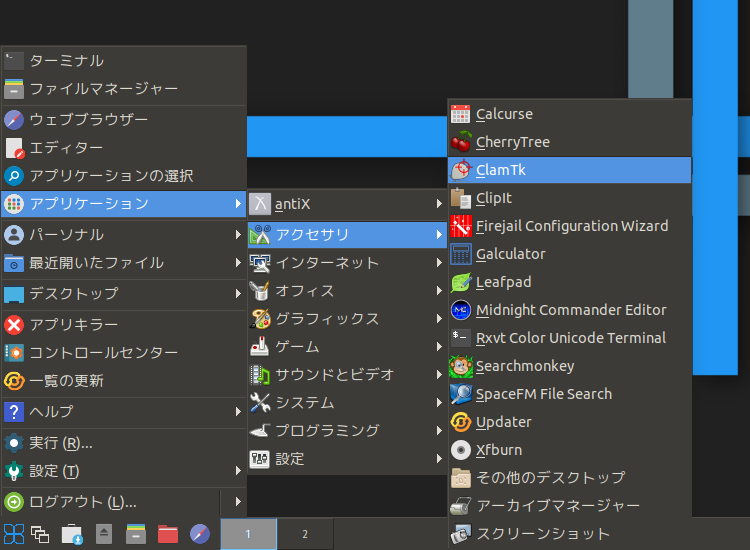
Task: Expand the デスクトップ submenu arrow
Action: (x=238, y=294)
